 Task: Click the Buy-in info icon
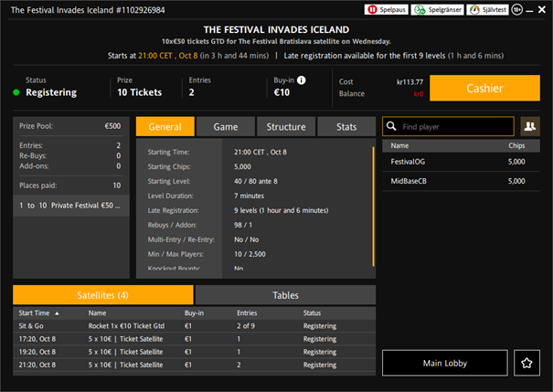pos(302,80)
